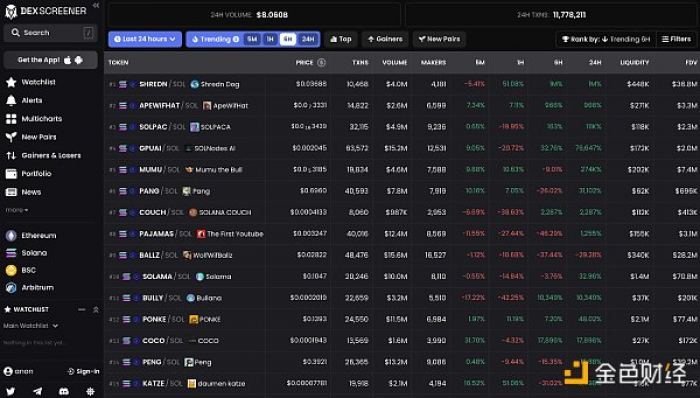Click the DEX Screener owl logo
This screenshot has width=700, height=398.
(x=11, y=12)
